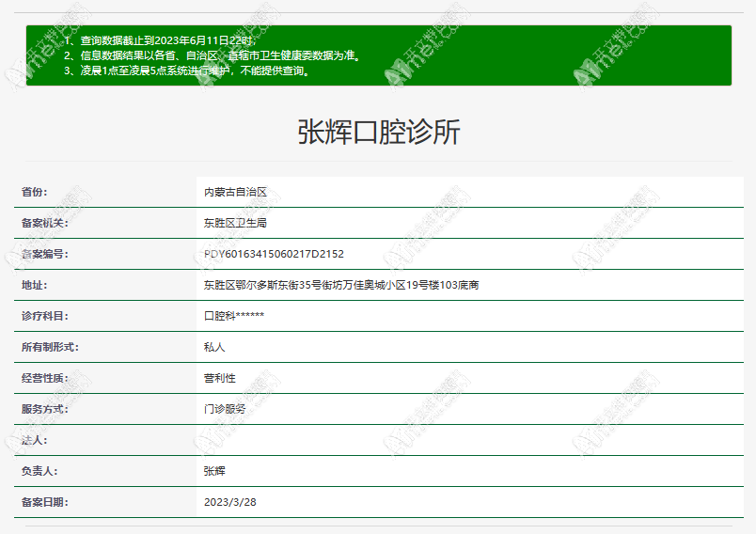Click the 诊疗科目 label
Screen dimensions: 756x534
(45, 316)
